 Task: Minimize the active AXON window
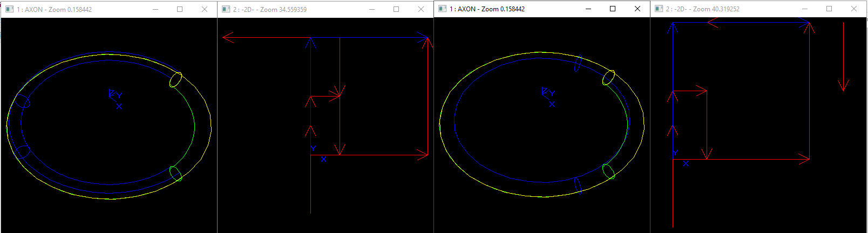588,9
